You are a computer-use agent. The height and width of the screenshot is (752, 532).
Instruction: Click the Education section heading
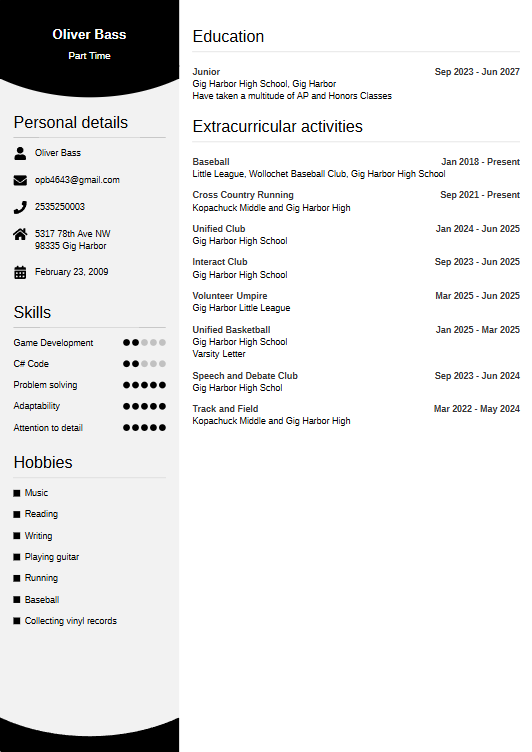tap(228, 36)
